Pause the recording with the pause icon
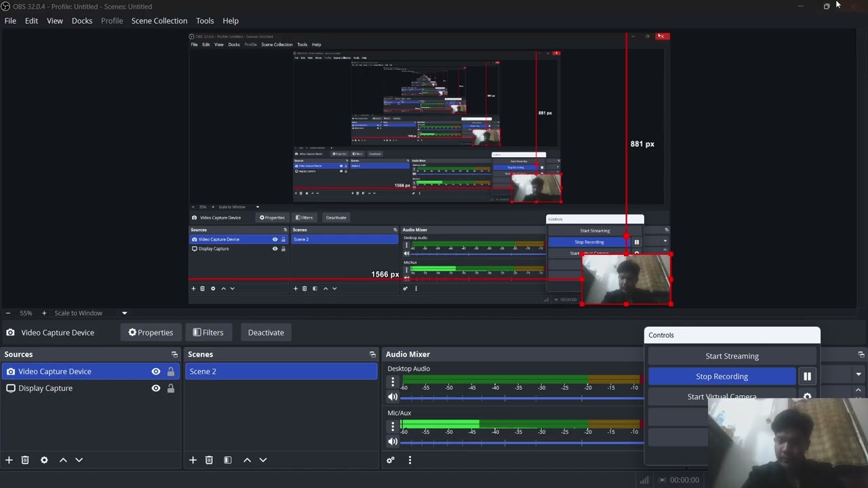Image resolution: width=868 pixels, height=488 pixels. (807, 376)
